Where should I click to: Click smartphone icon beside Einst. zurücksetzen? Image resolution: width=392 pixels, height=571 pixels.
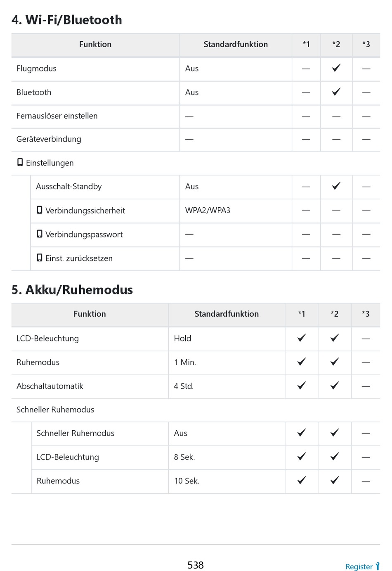(40, 258)
